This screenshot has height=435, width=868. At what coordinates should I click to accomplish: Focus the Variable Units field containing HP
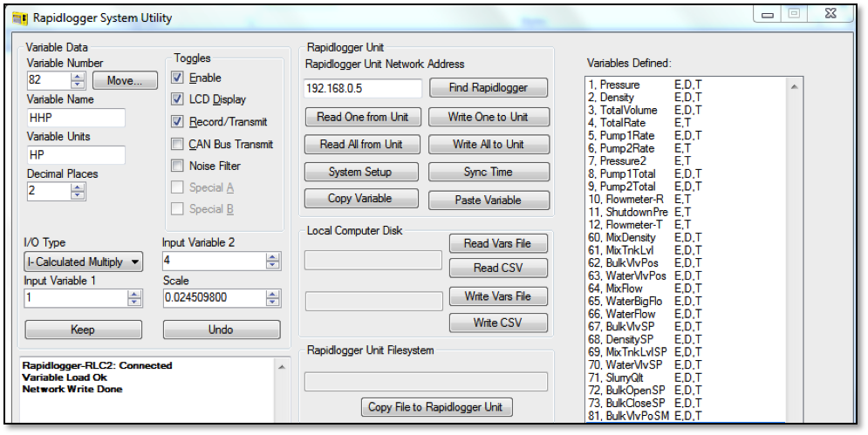click(76, 155)
